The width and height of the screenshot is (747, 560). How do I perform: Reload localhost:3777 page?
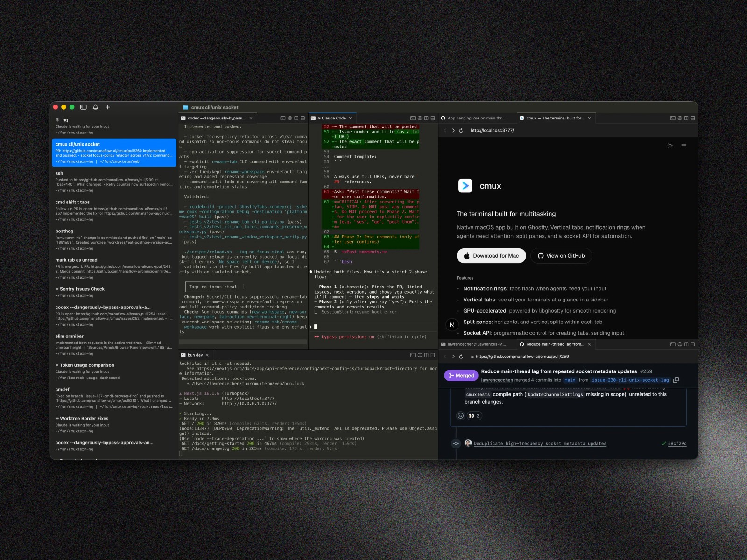pyautogui.click(x=461, y=131)
